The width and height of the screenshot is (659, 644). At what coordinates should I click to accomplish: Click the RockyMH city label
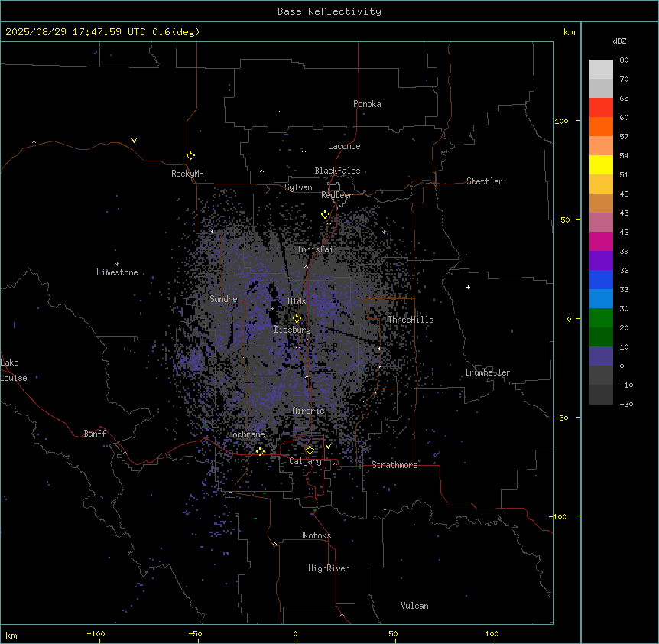click(x=187, y=174)
